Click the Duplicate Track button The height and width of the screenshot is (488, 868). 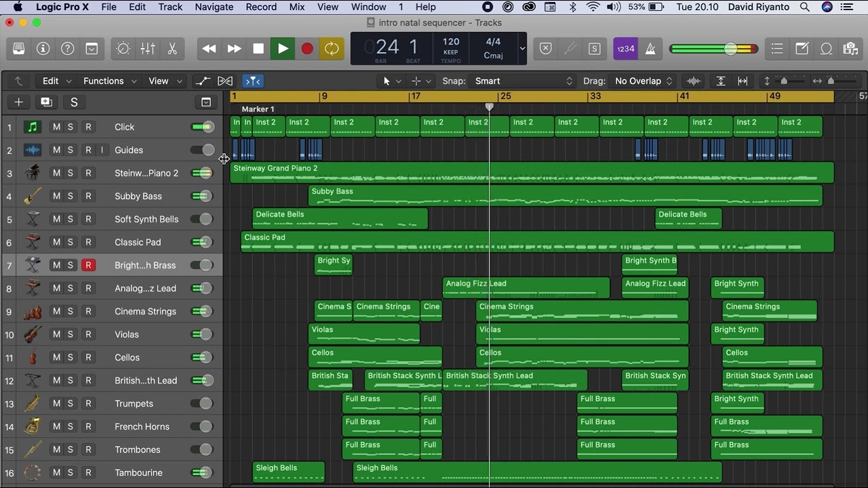coord(46,102)
